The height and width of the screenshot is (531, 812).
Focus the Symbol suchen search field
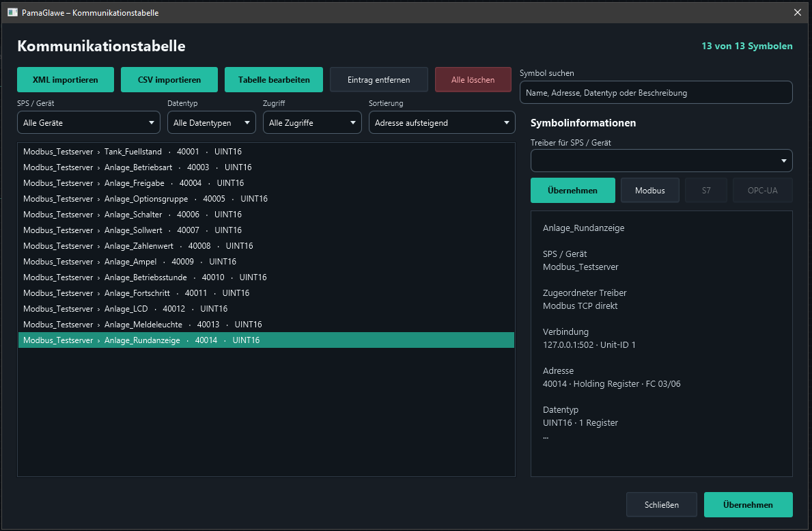click(656, 93)
